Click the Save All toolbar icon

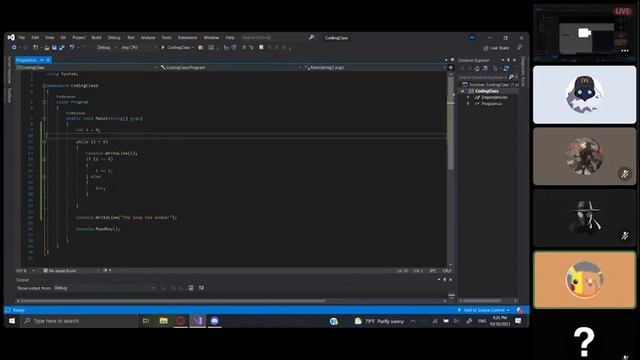(x=62, y=48)
